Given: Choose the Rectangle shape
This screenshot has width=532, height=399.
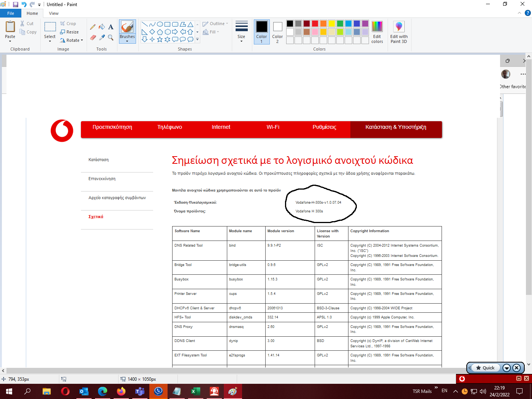Looking at the screenshot, I should (x=168, y=24).
